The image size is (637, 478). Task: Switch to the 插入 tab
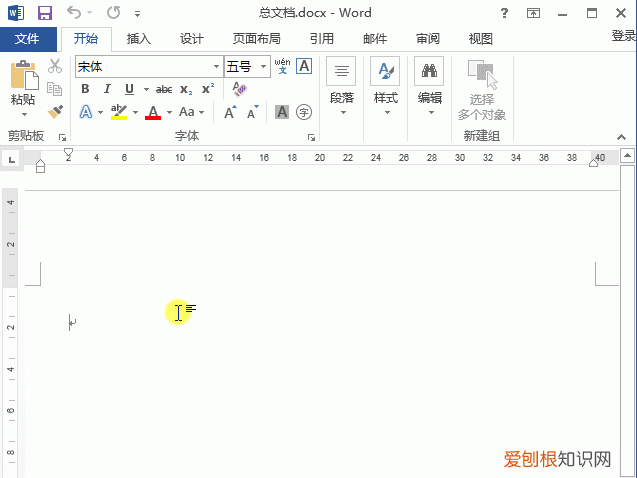139,39
